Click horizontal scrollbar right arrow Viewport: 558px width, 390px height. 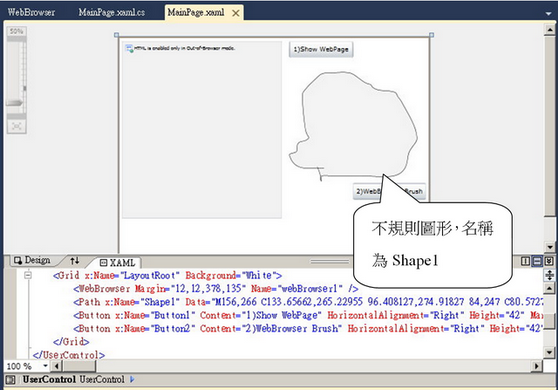pyautogui.click(x=537, y=366)
